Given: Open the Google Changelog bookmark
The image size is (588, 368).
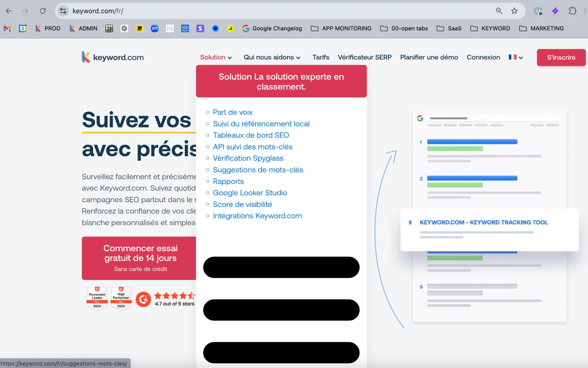Looking at the screenshot, I should pos(272,28).
